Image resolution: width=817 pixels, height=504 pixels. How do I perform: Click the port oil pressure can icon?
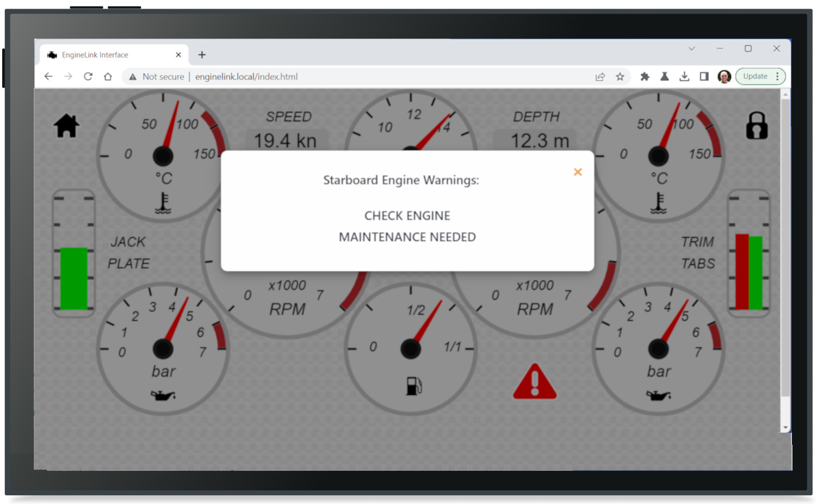(x=163, y=395)
